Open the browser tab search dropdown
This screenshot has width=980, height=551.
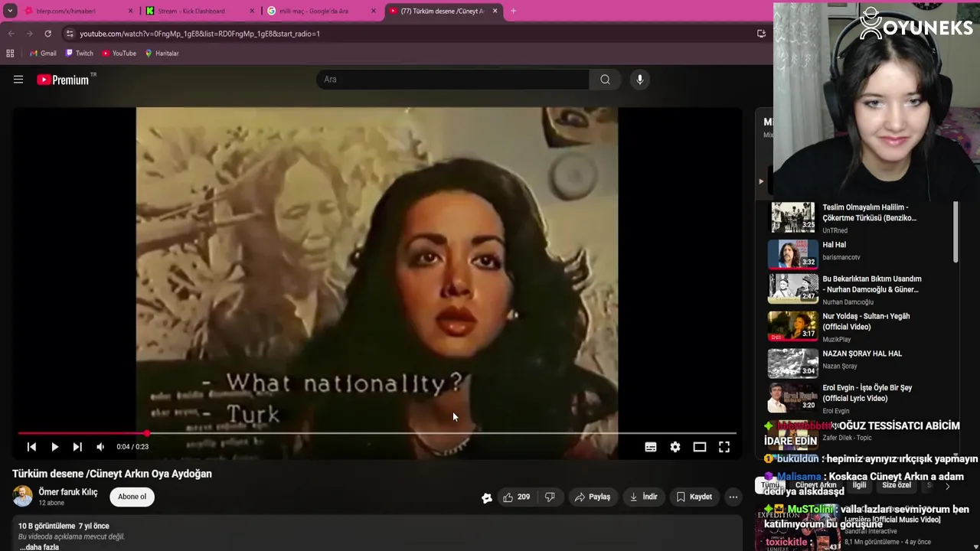tap(10, 11)
